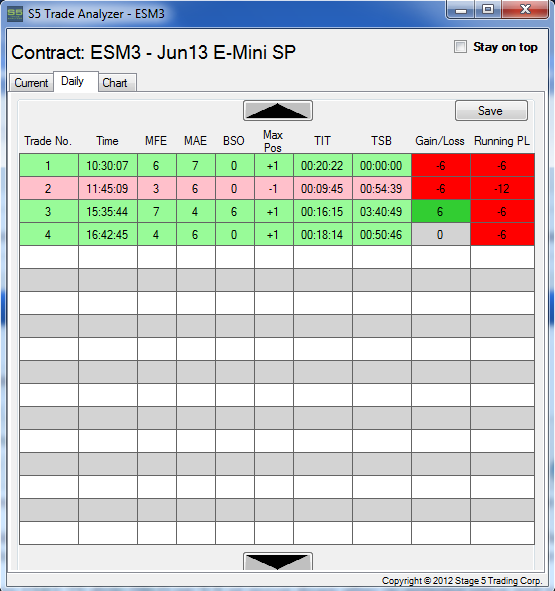
Task: Click the BSO column header
Action: coord(234,141)
